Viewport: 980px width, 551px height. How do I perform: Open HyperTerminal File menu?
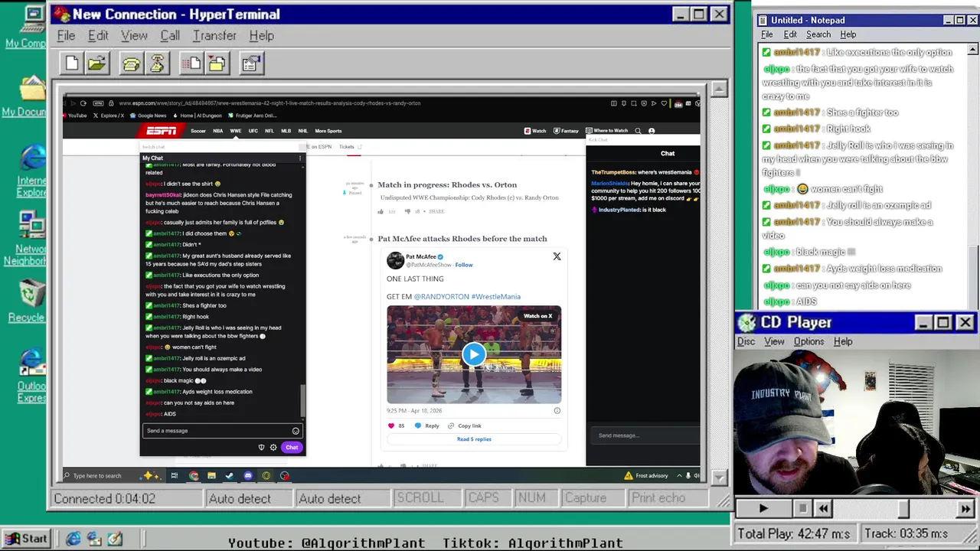tap(66, 36)
